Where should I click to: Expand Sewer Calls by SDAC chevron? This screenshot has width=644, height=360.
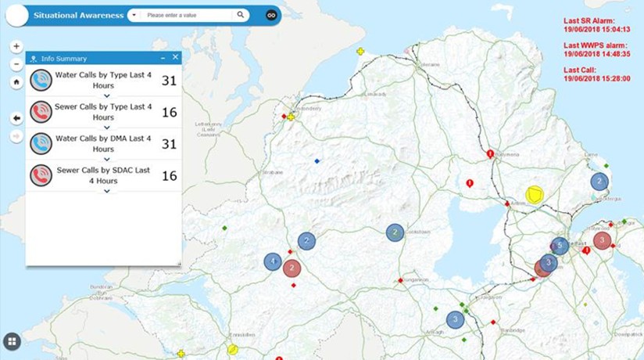(x=107, y=191)
